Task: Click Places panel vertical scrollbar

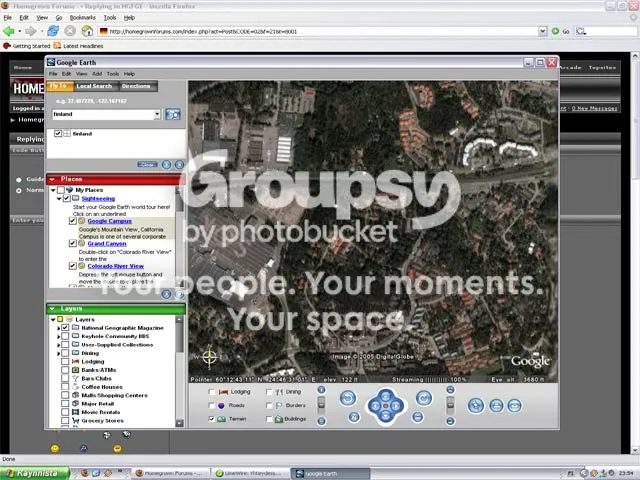Action: pyautogui.click(x=179, y=237)
